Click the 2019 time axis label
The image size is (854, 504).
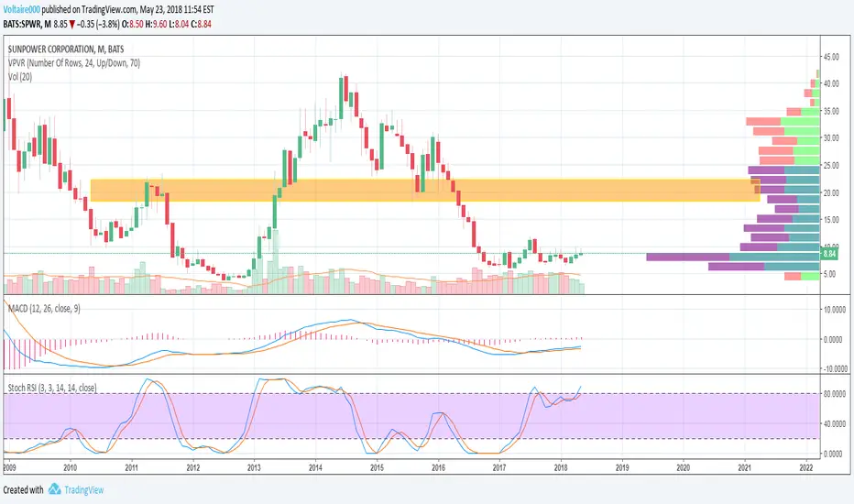pos(622,467)
